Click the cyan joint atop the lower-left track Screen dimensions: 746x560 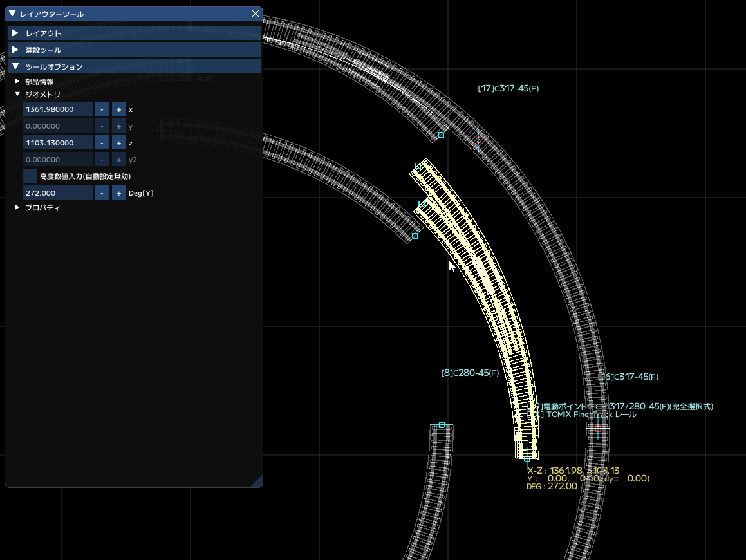coord(442,424)
